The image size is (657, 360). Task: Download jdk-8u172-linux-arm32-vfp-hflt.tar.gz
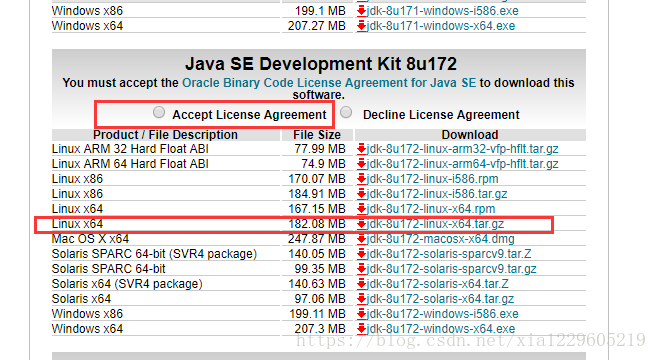click(x=462, y=149)
